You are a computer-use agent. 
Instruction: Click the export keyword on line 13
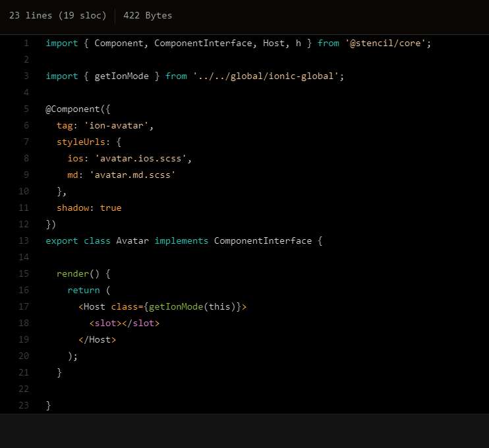click(62, 240)
